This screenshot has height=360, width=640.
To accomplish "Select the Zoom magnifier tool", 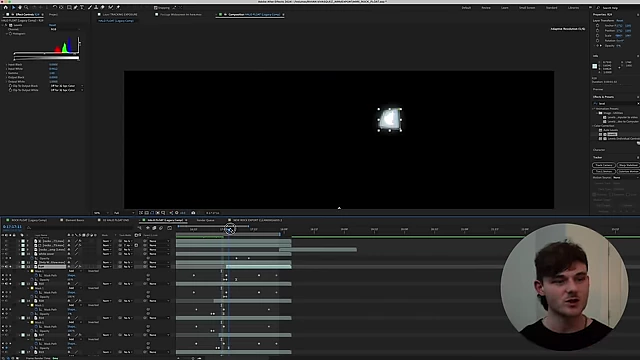I will (x=26, y=7).
